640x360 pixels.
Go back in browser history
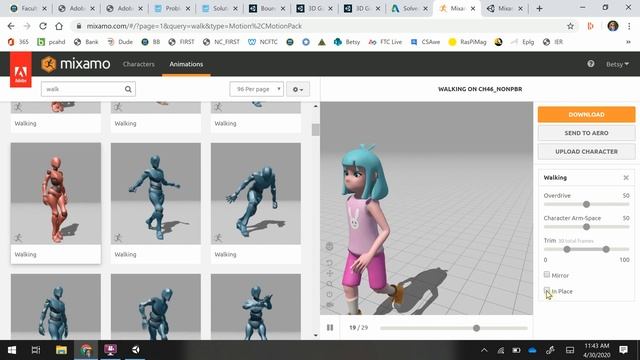[x=11, y=26]
